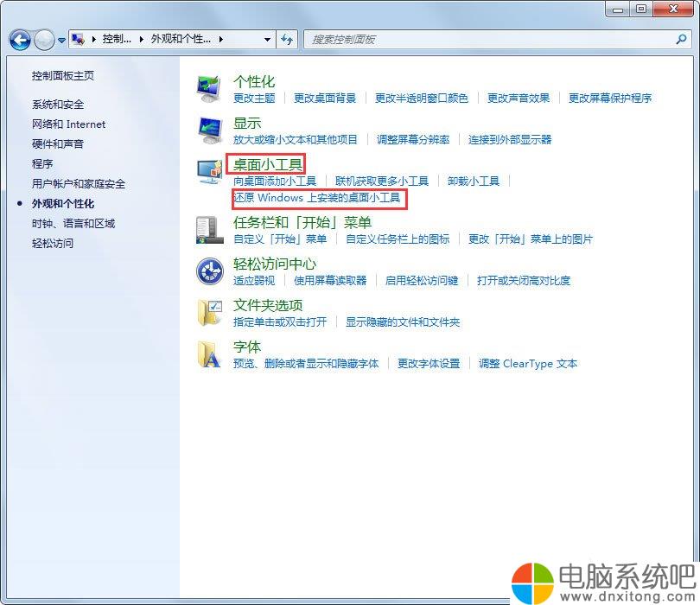
Task: Click 更改半透明窗口颜色 link
Action: tap(422, 99)
